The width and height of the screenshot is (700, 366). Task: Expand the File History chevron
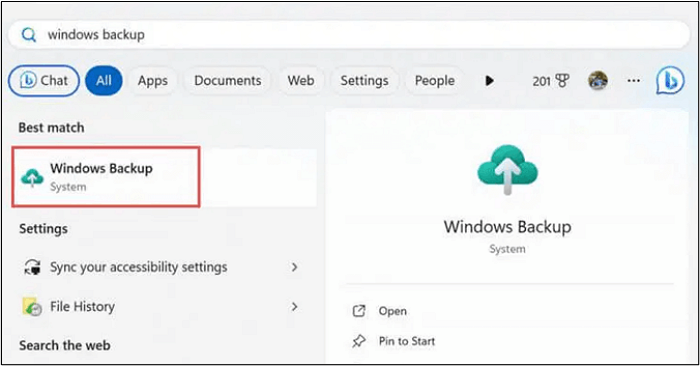tap(294, 307)
